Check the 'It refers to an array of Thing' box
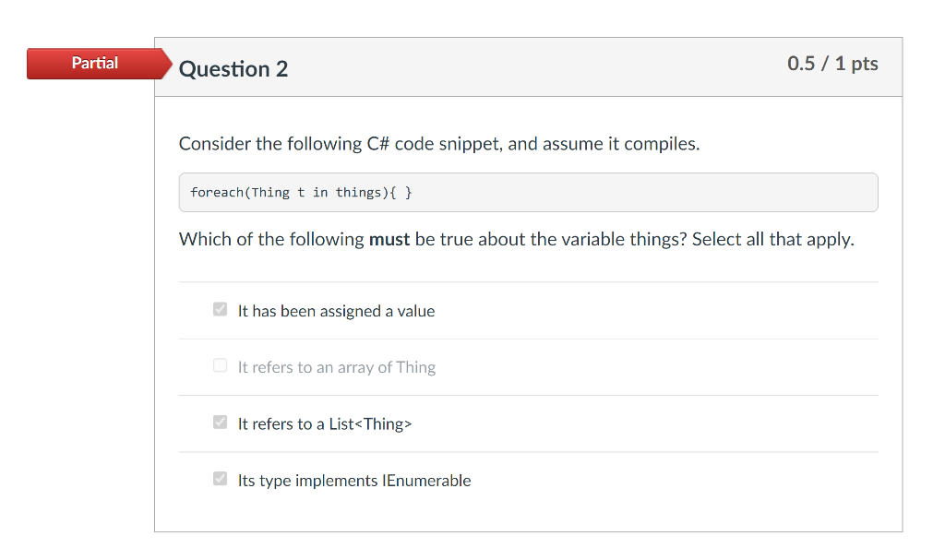This screenshot has height=560, width=945. tap(220, 366)
